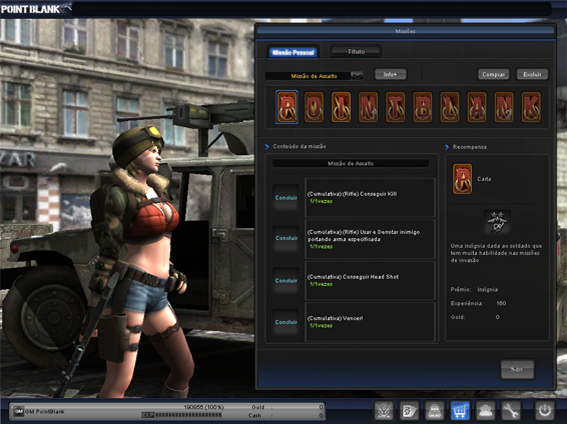The image size is (567, 424).
Task: Click the power exit icon
Action: tap(545, 411)
